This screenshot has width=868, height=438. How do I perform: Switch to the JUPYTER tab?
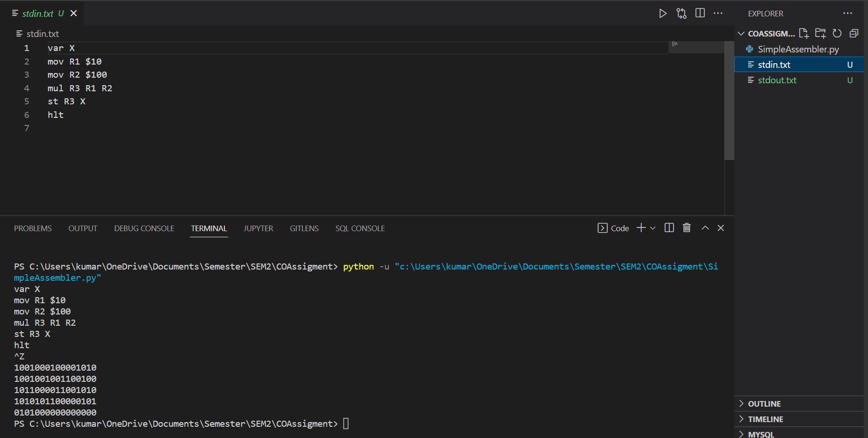pos(258,228)
